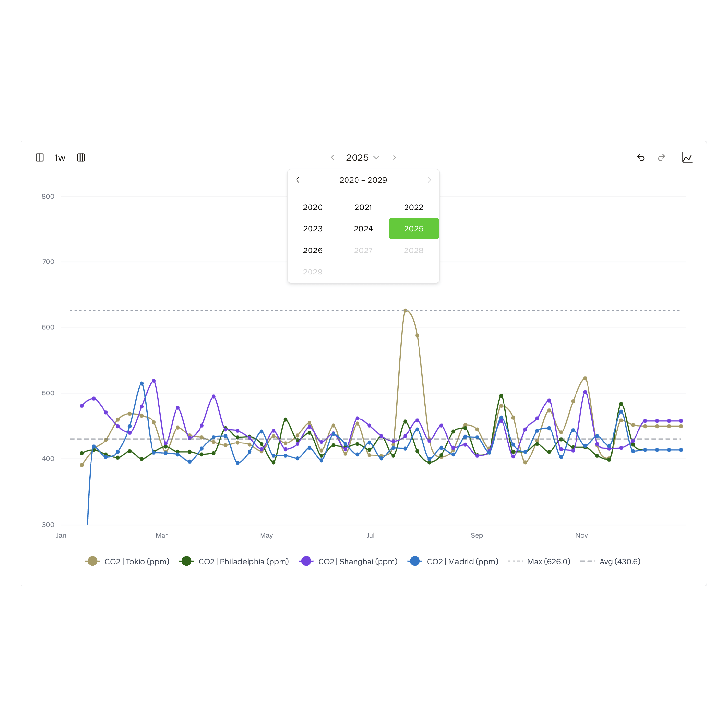The width and height of the screenshot is (728, 728).
Task: Toggle CO2 Philadelphia series in legend
Action: click(234, 562)
